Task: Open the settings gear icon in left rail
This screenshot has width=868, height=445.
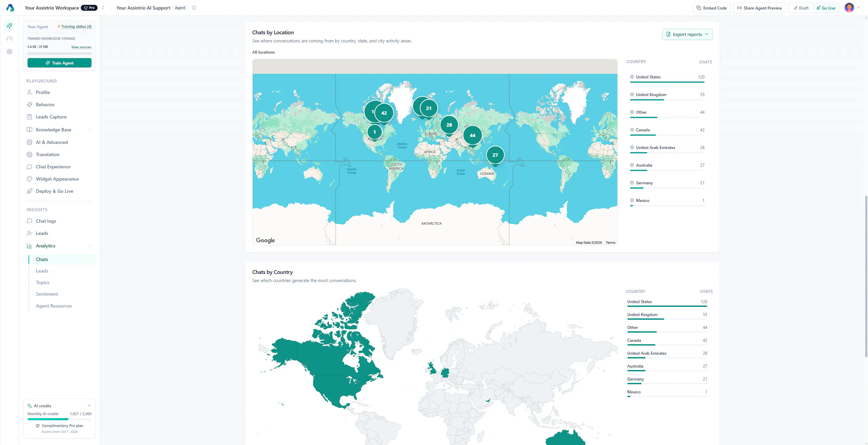Action: [x=9, y=52]
